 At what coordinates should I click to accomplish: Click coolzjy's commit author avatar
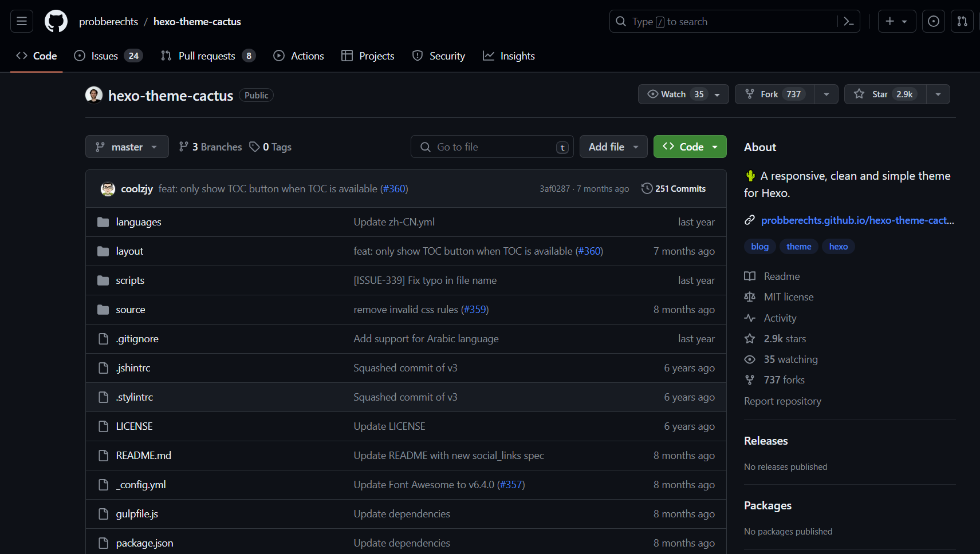click(x=108, y=189)
